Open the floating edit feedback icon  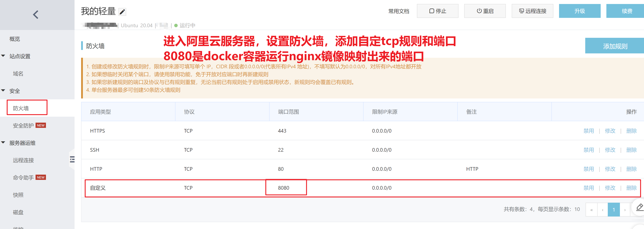click(639, 208)
